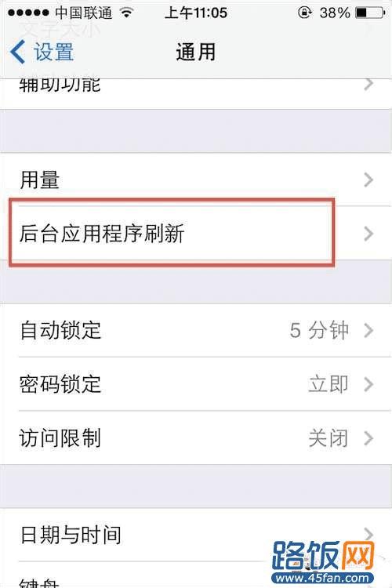Screen dimensions: 392x588
Task: Open 日期与时间 settings
Action: click(196, 535)
